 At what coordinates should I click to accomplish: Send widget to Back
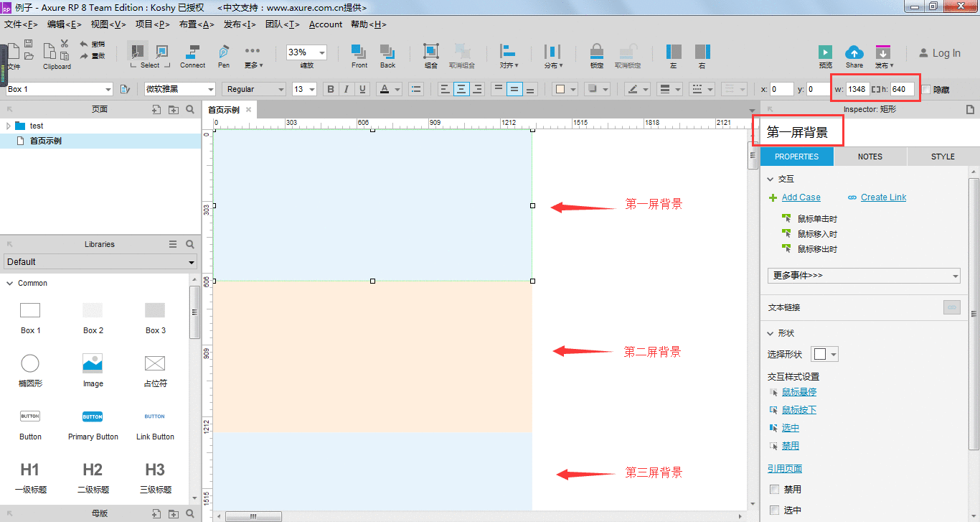click(387, 55)
